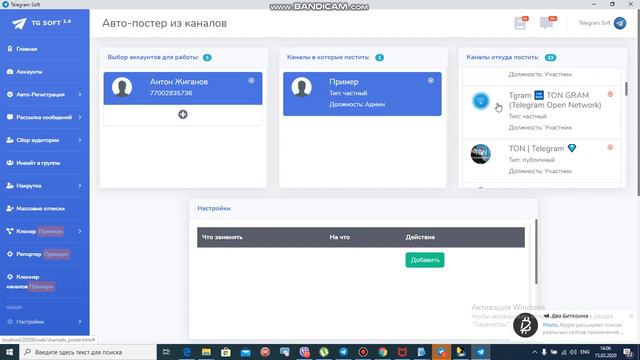Open the messages icon in header

coord(547,23)
